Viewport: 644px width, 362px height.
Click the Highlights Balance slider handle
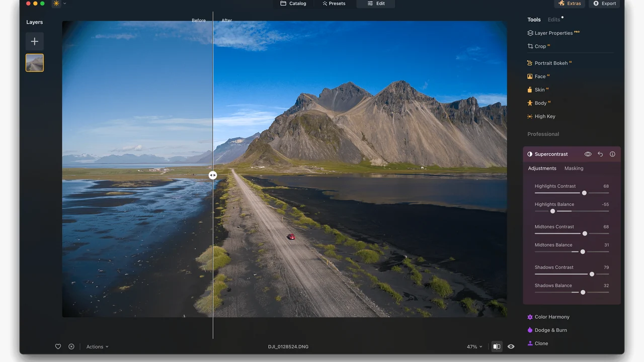(x=552, y=211)
